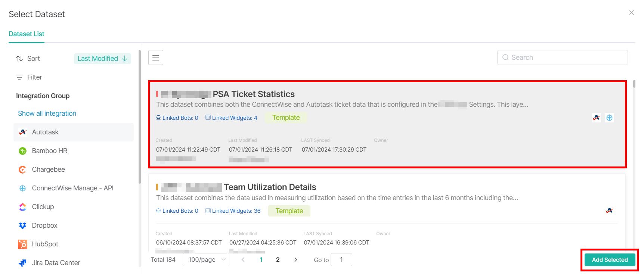Switch to the Dataset List tab
Screen dimensions: 644x274
point(27,34)
